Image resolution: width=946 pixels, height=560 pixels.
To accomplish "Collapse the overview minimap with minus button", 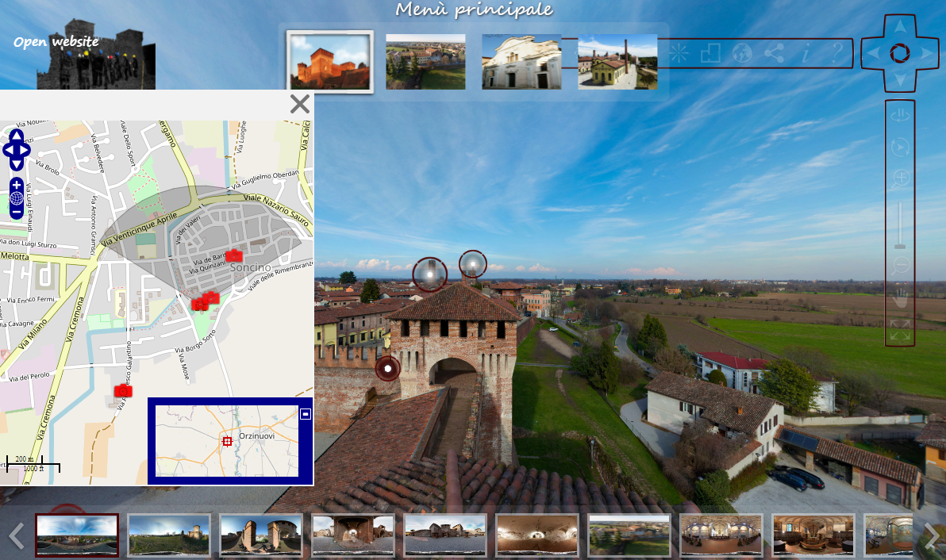I will point(305,413).
